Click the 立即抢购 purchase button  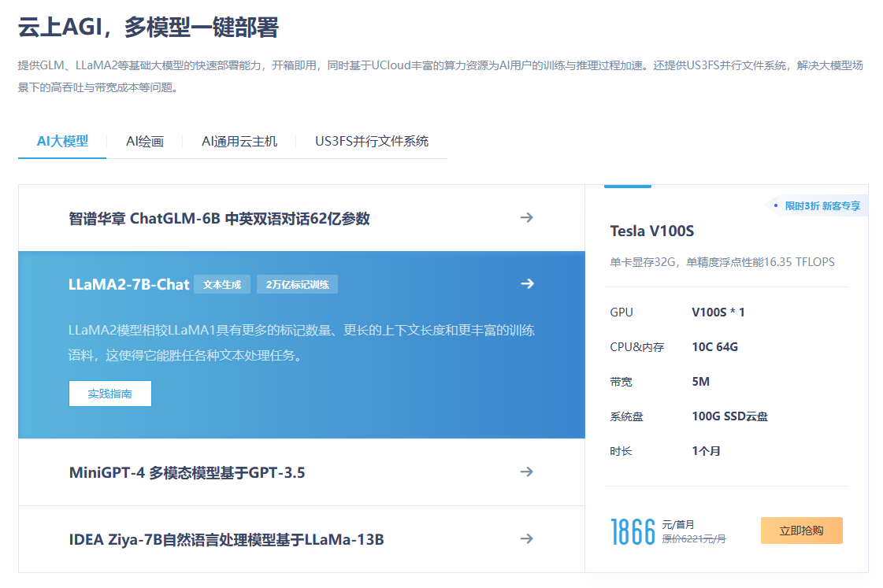(801, 530)
